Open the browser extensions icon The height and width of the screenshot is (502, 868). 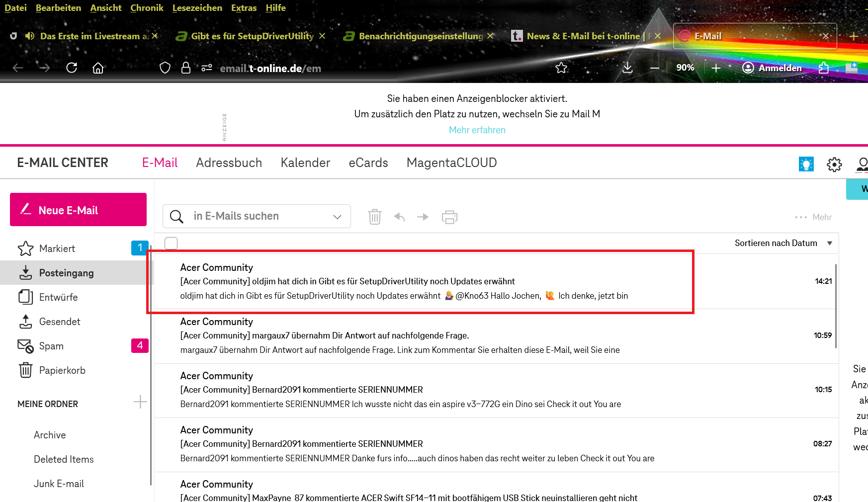pos(823,68)
